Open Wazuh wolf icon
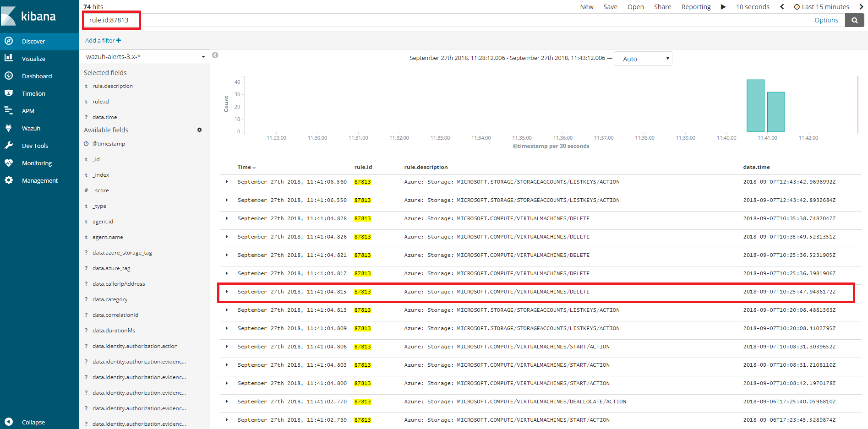Image resolution: width=868 pixels, height=429 pixels. [x=9, y=128]
